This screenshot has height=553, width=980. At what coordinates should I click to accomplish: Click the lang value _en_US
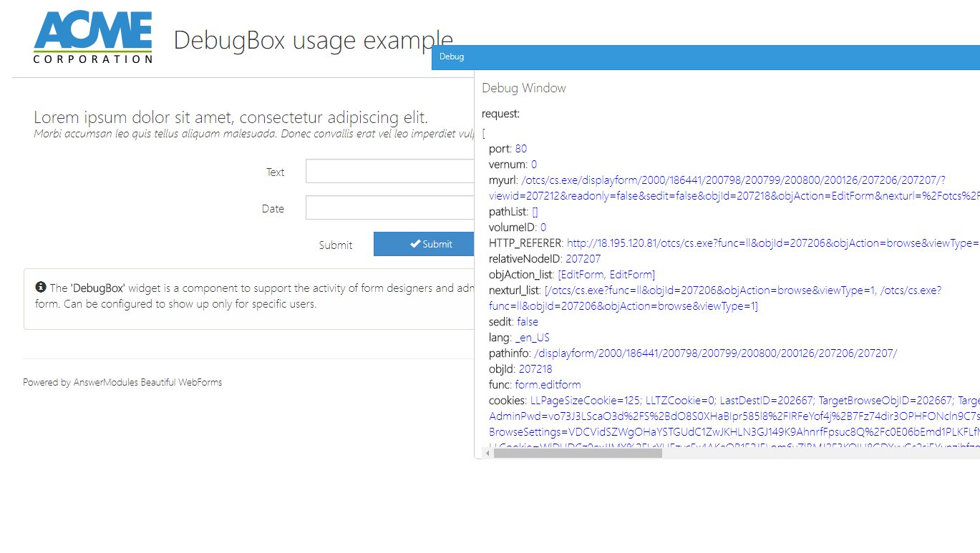pyautogui.click(x=532, y=338)
